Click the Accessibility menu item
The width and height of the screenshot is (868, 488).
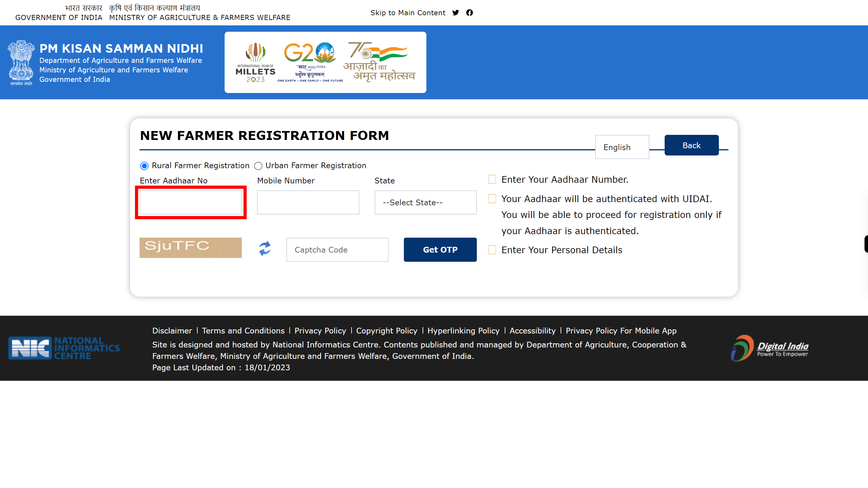(x=532, y=331)
